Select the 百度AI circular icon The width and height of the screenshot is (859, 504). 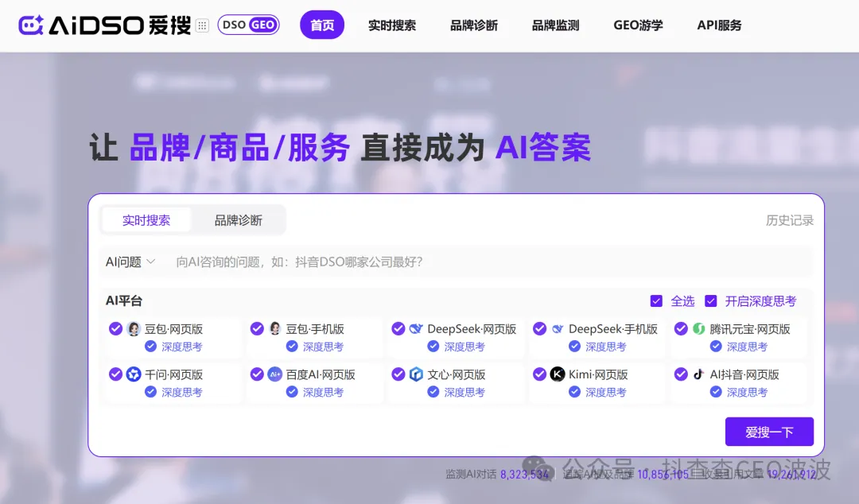274,374
